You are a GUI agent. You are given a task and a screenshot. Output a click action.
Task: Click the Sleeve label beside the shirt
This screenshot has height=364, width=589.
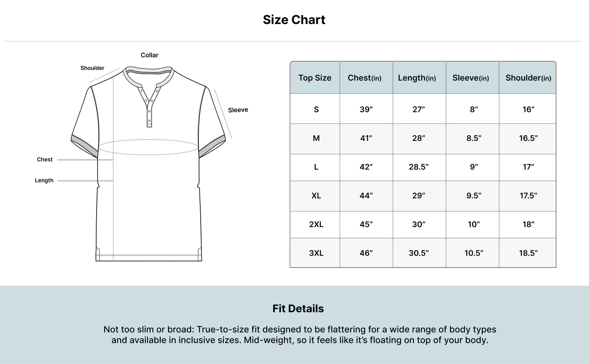[238, 110]
